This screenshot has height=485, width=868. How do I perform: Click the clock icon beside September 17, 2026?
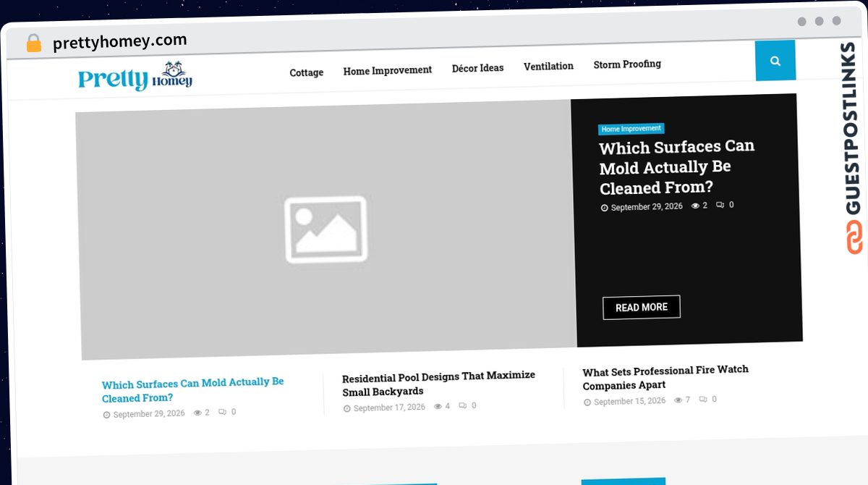(347, 409)
